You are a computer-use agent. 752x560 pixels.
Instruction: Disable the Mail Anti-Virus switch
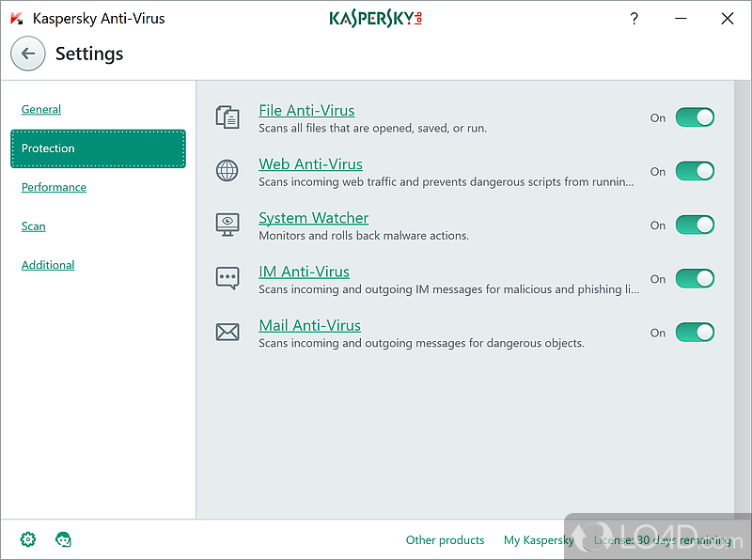pyautogui.click(x=695, y=332)
